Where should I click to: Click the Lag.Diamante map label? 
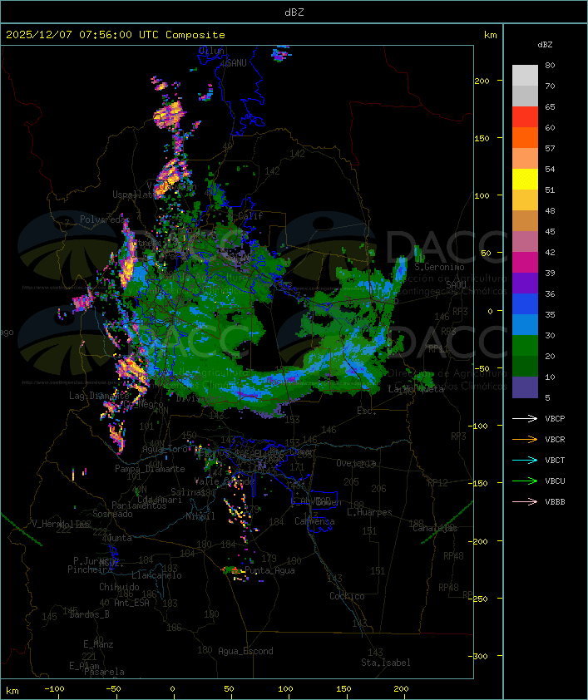click(99, 396)
